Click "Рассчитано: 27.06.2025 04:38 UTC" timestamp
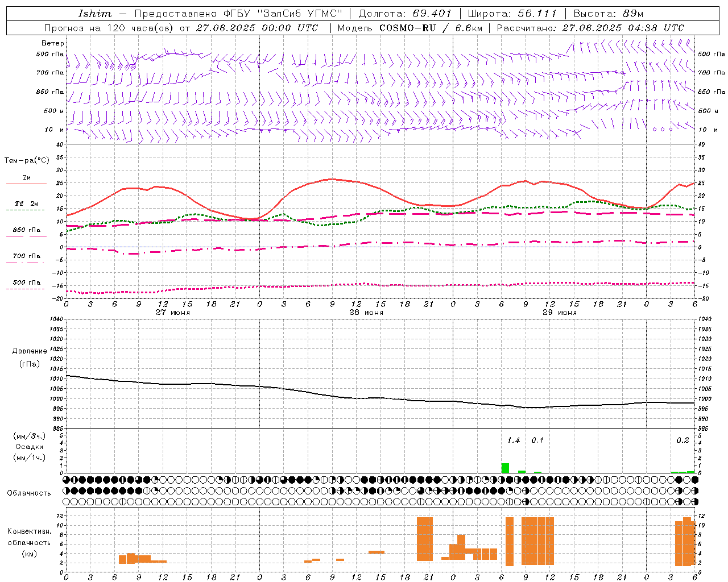The image size is (728, 582). point(590,28)
